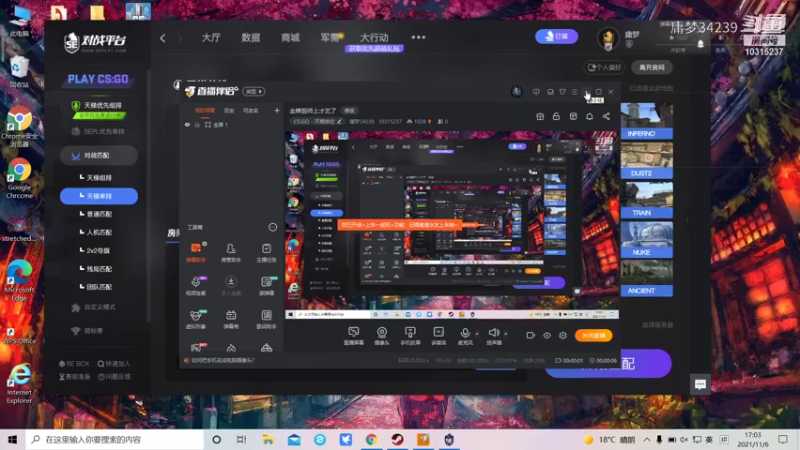Open the 直播伴侣 hamburger menu

[574, 92]
